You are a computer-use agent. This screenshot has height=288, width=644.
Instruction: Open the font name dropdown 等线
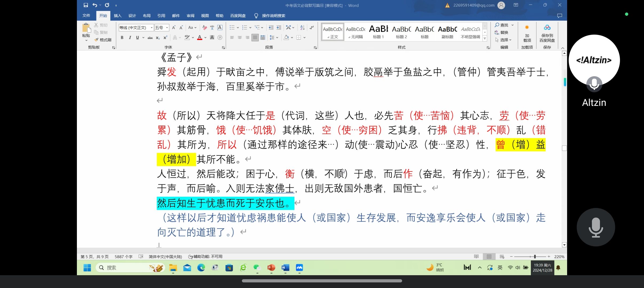tap(152, 27)
